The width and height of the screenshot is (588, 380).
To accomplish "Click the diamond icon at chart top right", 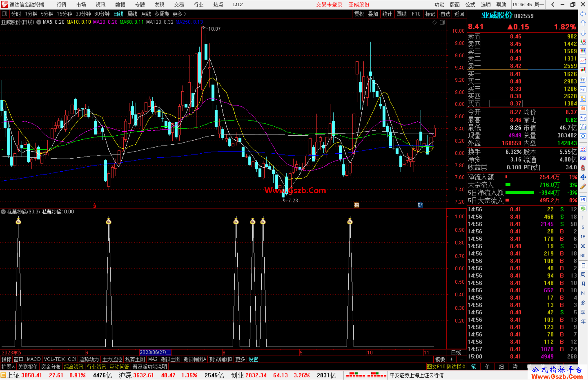I will coord(434,22).
